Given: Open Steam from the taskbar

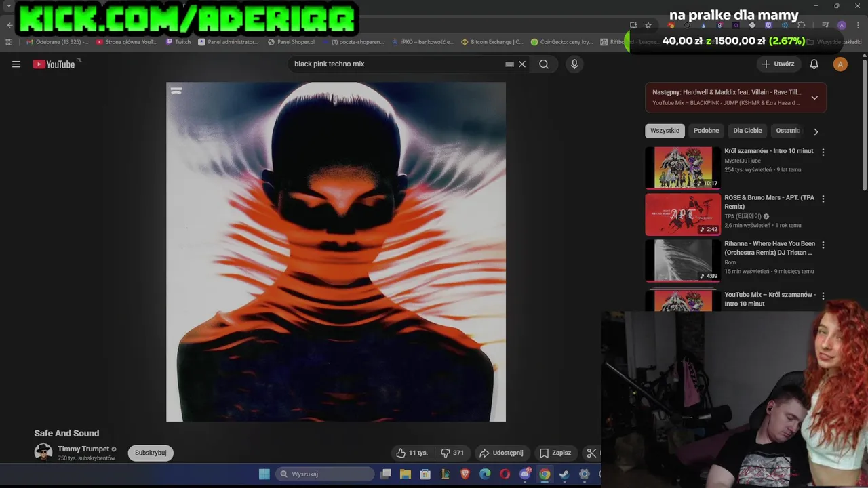Looking at the screenshot, I should tap(564, 474).
